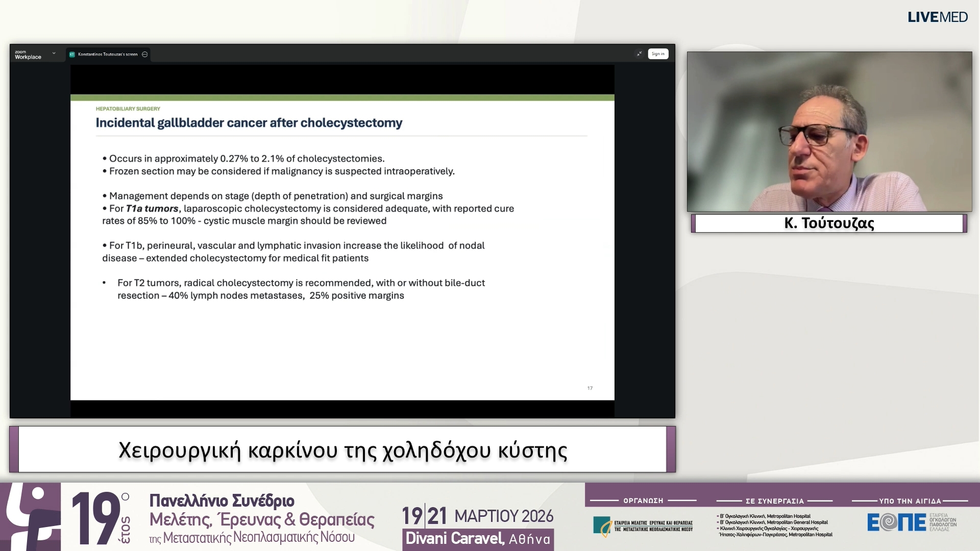
Task: Click the HEPATOBILIARY SURGERY slide header
Action: pyautogui.click(x=128, y=109)
